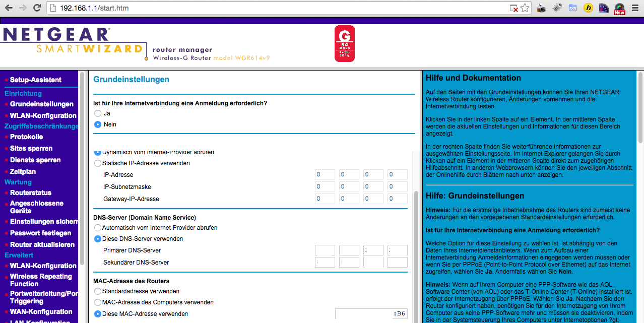
Task: Open Protokolle in the sidebar
Action: (27, 137)
